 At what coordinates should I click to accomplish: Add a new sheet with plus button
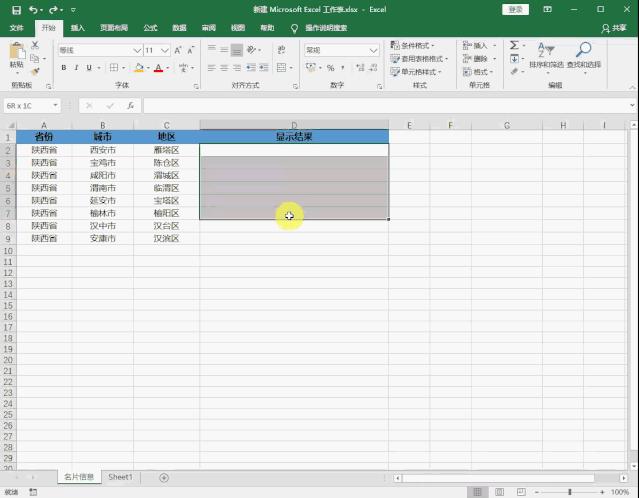164,478
